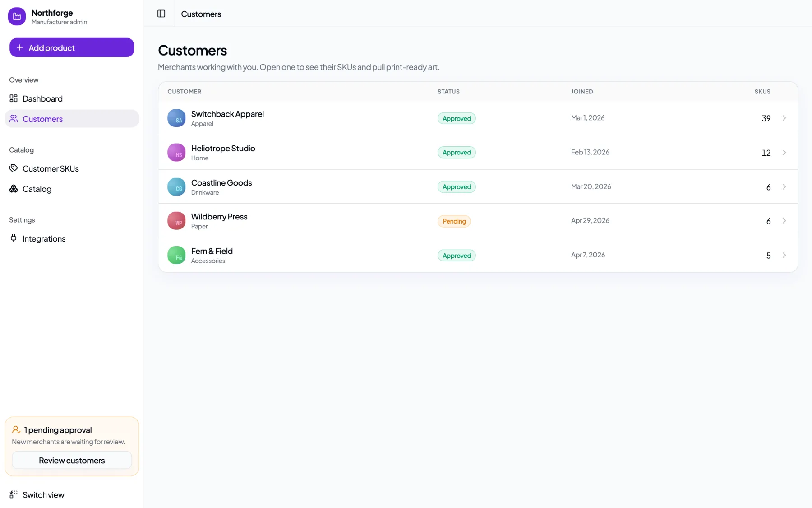Click the Customers page heading

click(192, 50)
